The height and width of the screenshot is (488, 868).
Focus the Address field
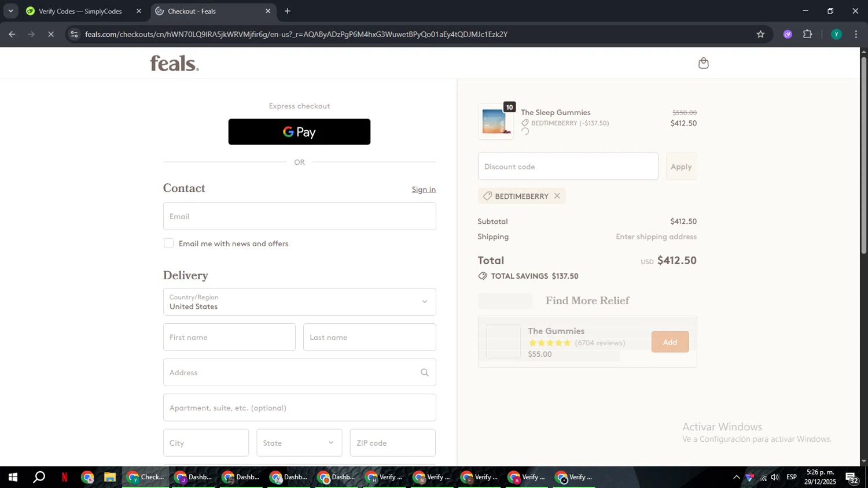[299, 372]
